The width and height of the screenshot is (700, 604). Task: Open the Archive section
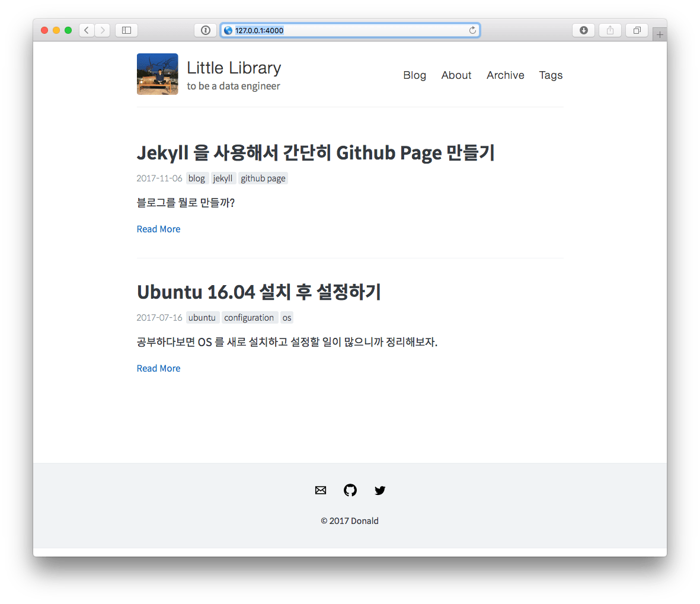pyautogui.click(x=505, y=75)
